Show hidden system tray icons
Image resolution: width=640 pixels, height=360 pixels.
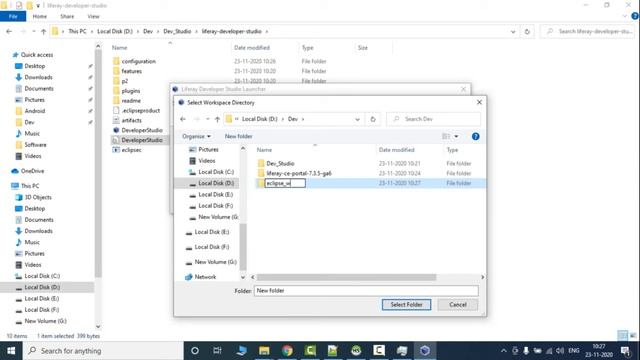click(x=504, y=351)
